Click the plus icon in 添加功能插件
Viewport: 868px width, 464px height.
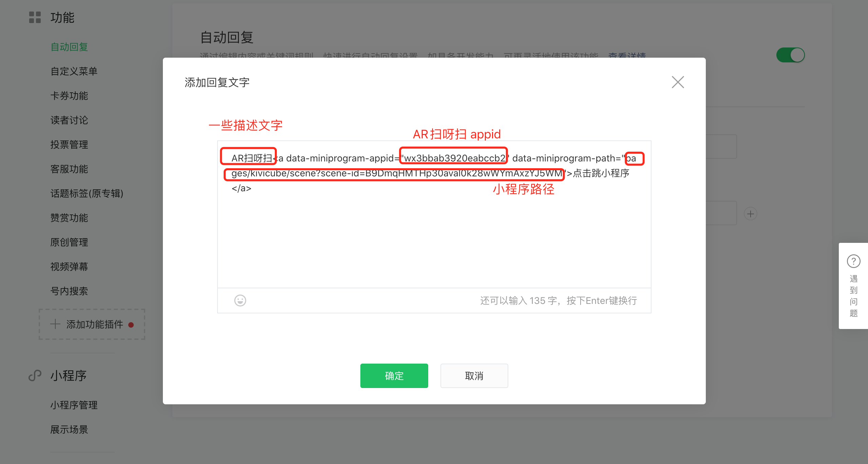[x=55, y=324]
